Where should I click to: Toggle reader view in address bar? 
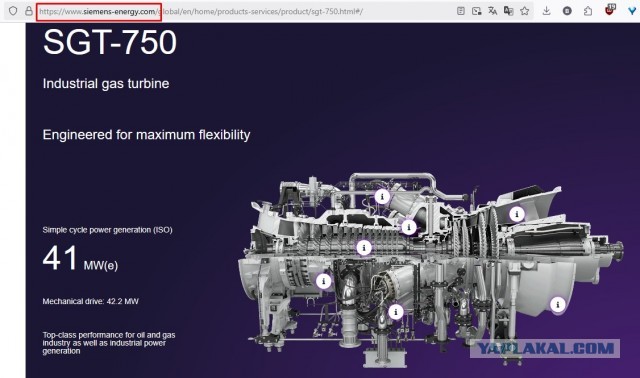[x=461, y=11]
